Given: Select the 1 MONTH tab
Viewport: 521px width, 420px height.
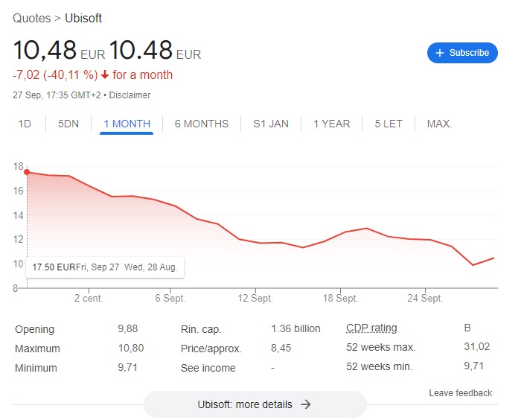Looking at the screenshot, I should coord(127,124).
